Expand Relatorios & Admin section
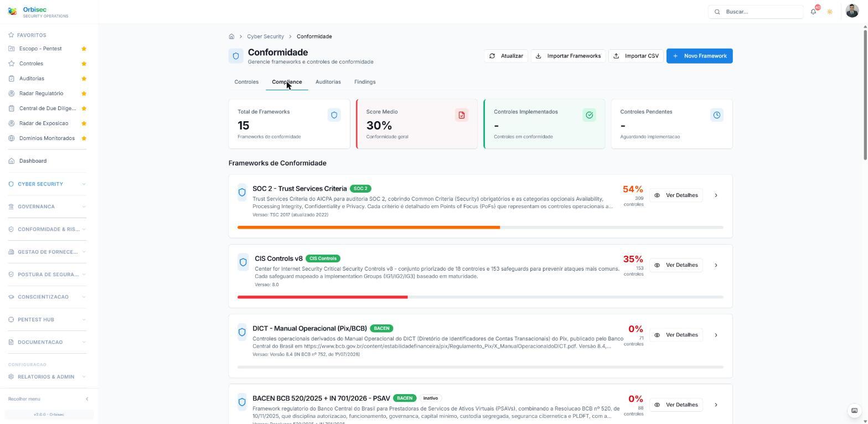This screenshot has height=424, width=868. pyautogui.click(x=47, y=377)
